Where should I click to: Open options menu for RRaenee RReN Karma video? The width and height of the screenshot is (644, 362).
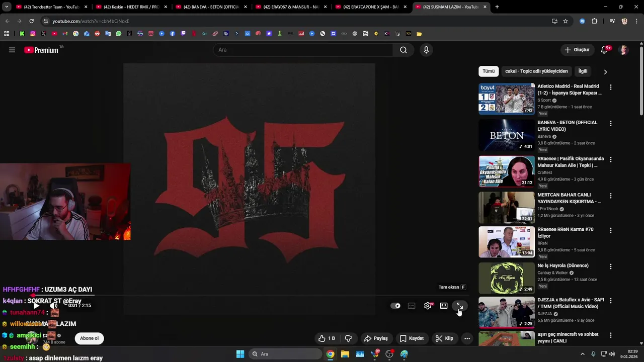pos(611,230)
